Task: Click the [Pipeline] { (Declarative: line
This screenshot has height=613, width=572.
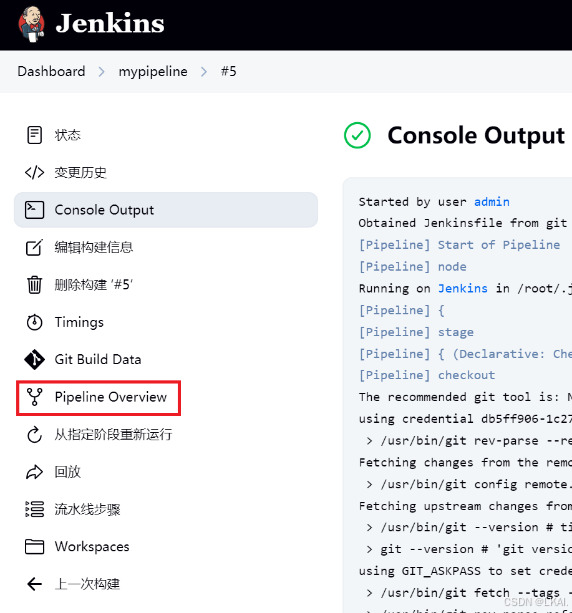Action: coord(465,354)
